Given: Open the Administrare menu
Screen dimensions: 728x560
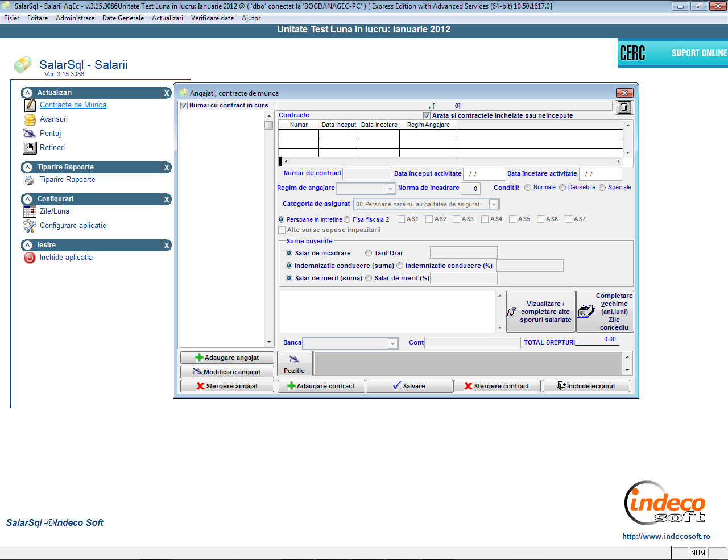Looking at the screenshot, I should [x=75, y=18].
